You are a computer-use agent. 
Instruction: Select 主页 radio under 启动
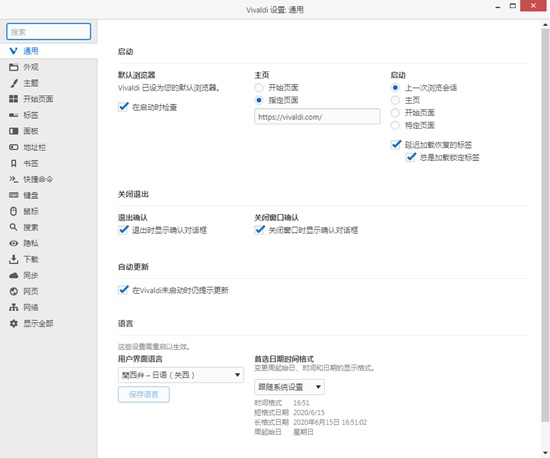(395, 100)
